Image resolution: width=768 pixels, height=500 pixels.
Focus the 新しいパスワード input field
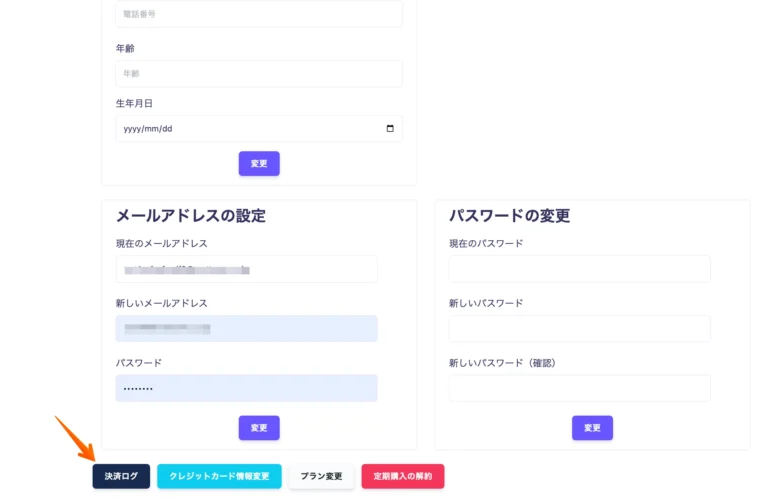pyautogui.click(x=579, y=329)
